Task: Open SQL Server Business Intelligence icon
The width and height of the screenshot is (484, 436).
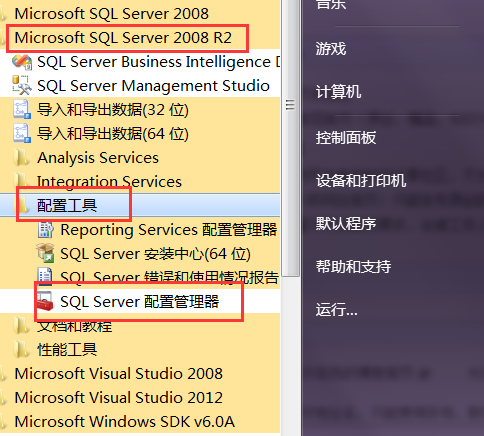Action: [x=22, y=62]
